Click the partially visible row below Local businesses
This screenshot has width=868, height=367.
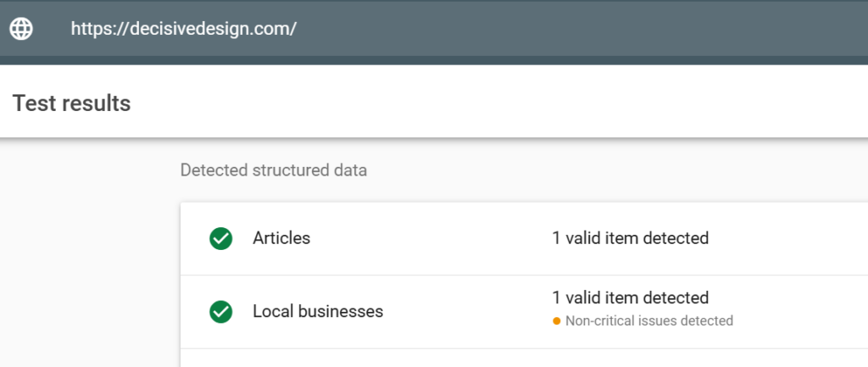[509, 359]
